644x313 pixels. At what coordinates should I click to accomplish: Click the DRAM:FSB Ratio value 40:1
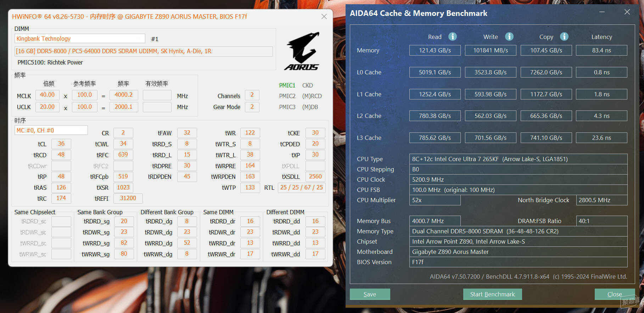(602, 221)
